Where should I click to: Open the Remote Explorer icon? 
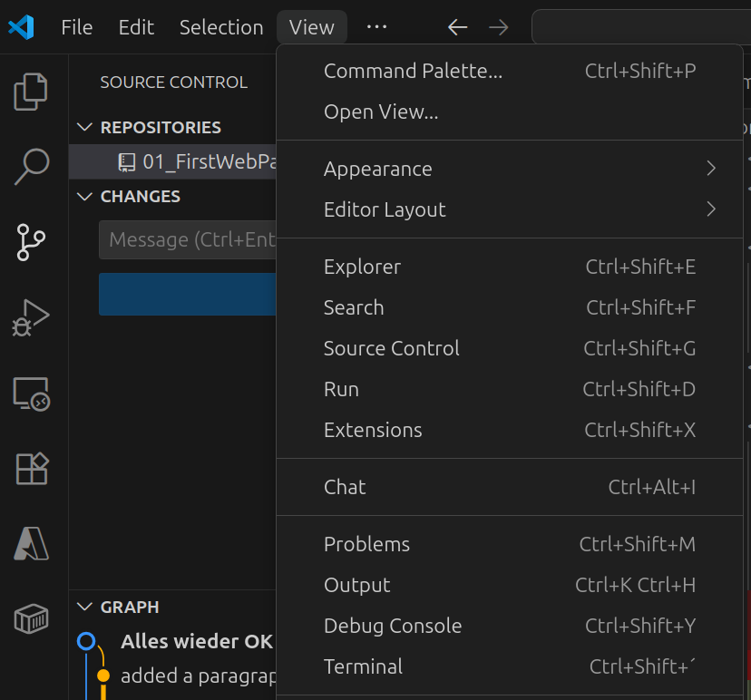tap(31, 394)
